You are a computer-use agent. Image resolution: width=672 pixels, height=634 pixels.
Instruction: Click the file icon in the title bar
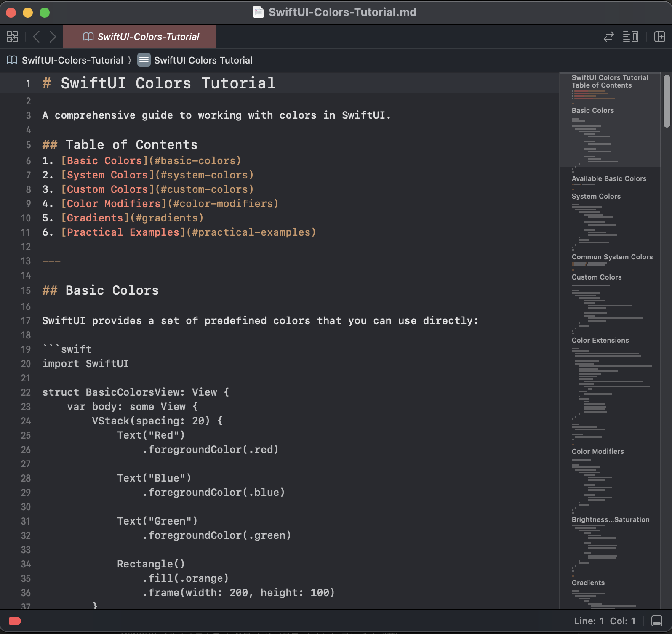259,12
